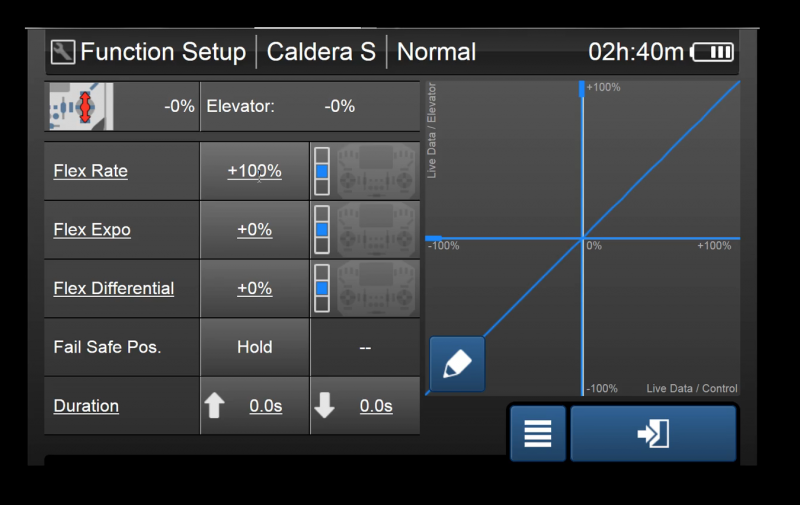This screenshot has width=800, height=505.
Task: Open the list menu button
Action: pos(538,434)
